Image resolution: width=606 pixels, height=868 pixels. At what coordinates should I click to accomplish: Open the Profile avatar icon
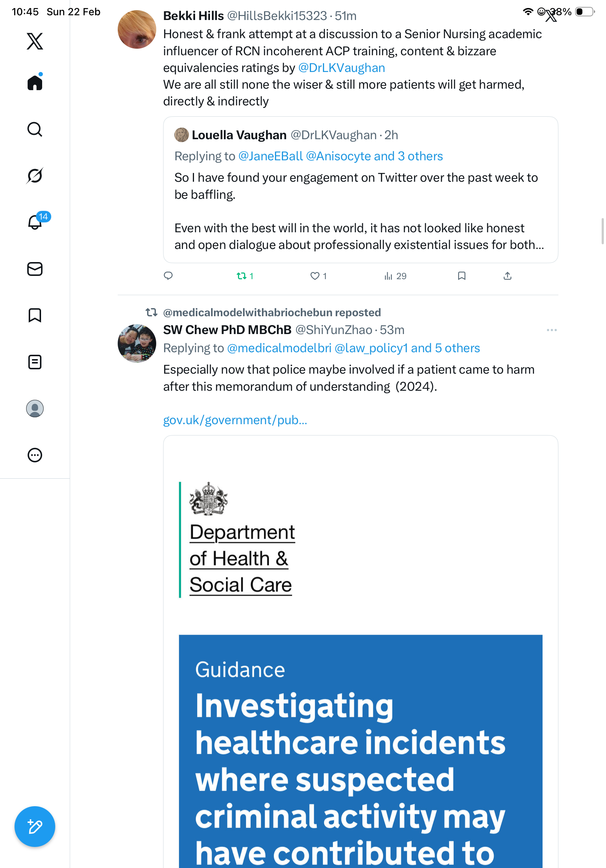coord(35,408)
